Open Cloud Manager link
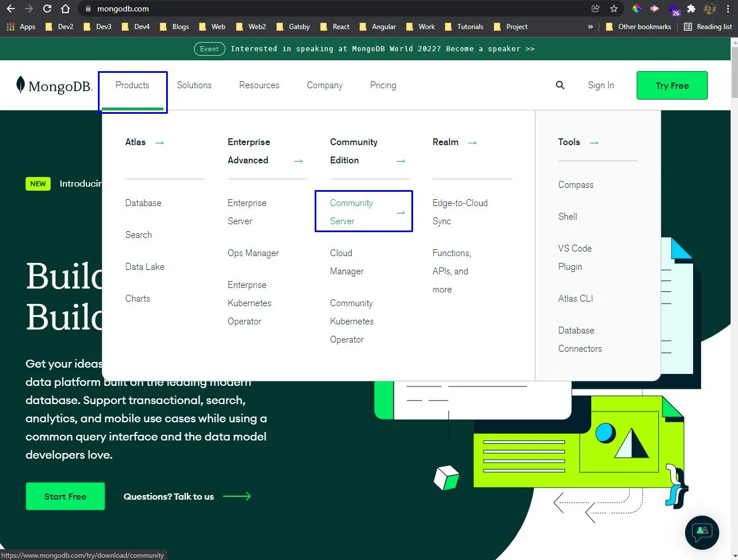This screenshot has height=560, width=738. click(347, 262)
